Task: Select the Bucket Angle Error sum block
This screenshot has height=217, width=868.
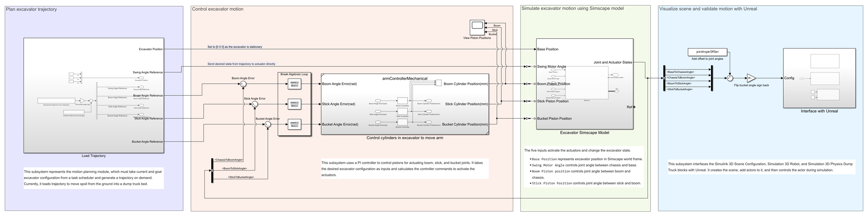Action: click(x=268, y=125)
